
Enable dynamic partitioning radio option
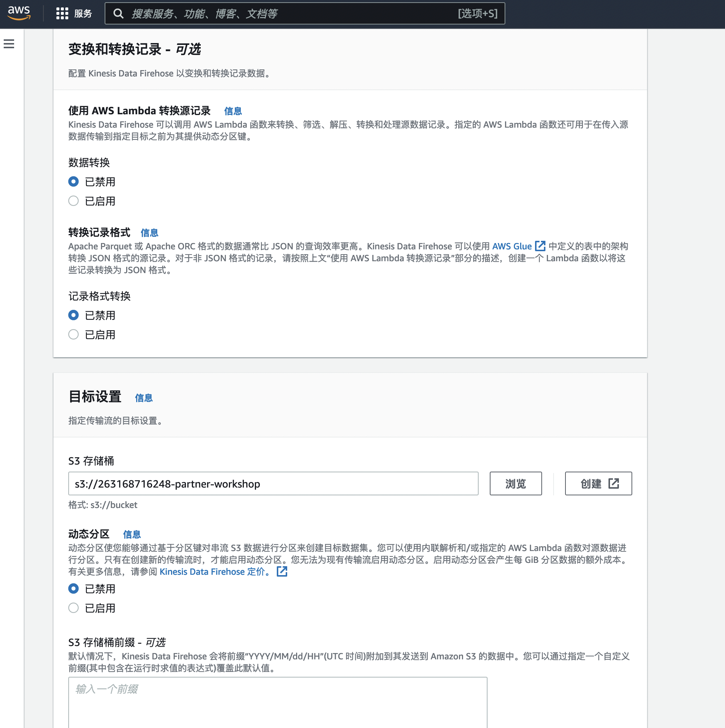click(73, 608)
